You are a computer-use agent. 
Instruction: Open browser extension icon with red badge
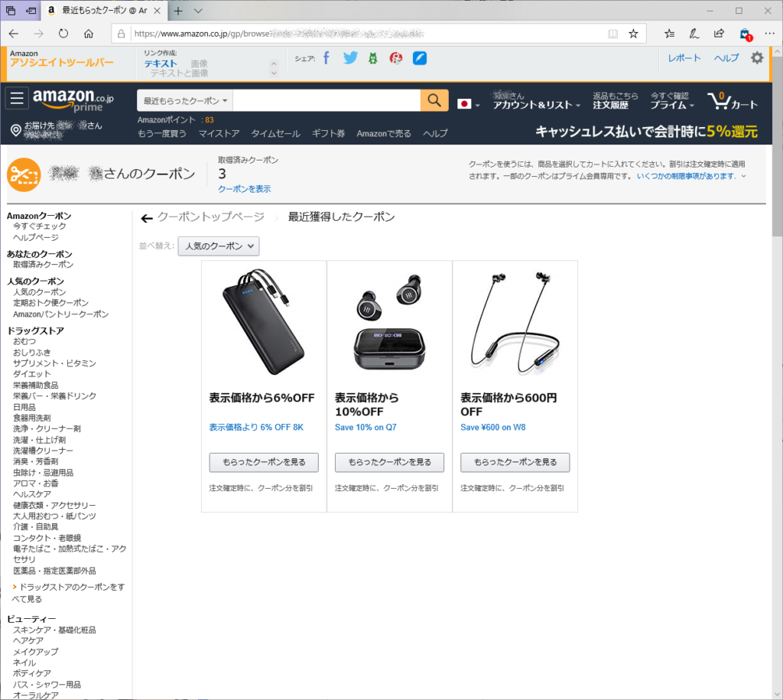[745, 34]
